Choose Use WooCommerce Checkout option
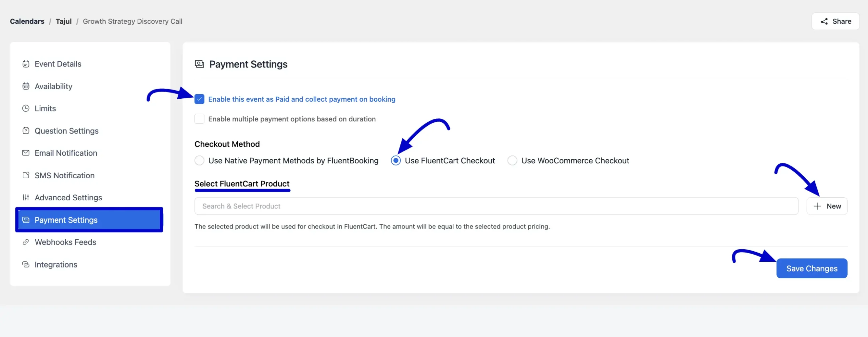The height and width of the screenshot is (337, 868). pos(512,160)
